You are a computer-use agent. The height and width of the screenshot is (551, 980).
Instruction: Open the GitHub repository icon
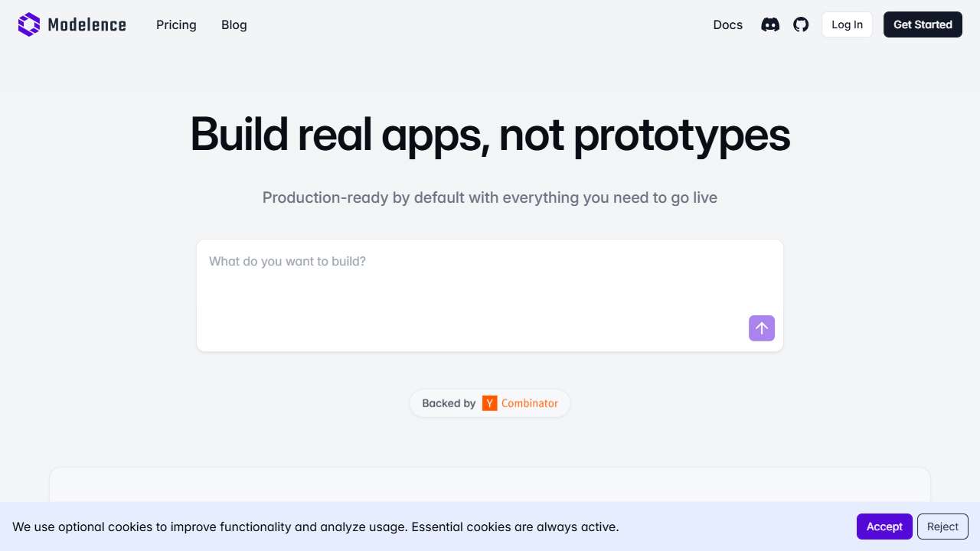point(801,24)
